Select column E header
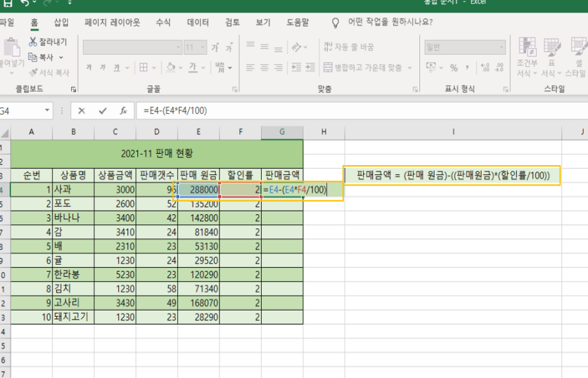The image size is (588, 378). pos(198,132)
